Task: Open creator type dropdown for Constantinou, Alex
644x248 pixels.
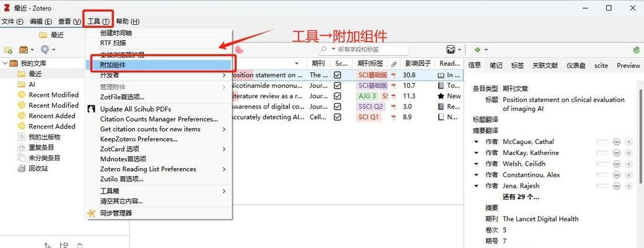Action: [476, 175]
